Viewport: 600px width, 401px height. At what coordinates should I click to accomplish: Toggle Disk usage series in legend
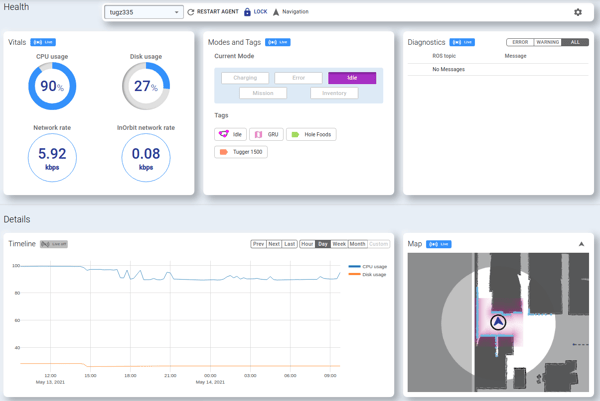pos(367,275)
